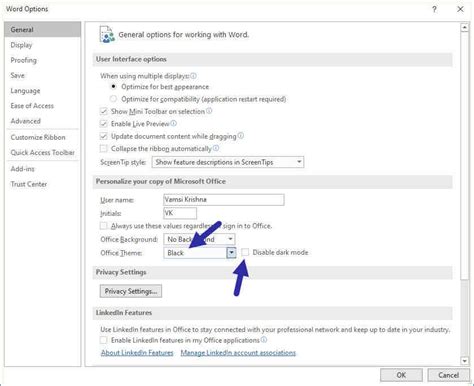Open Quick Access Toolbar category
The width and height of the screenshot is (474, 386).
click(43, 152)
